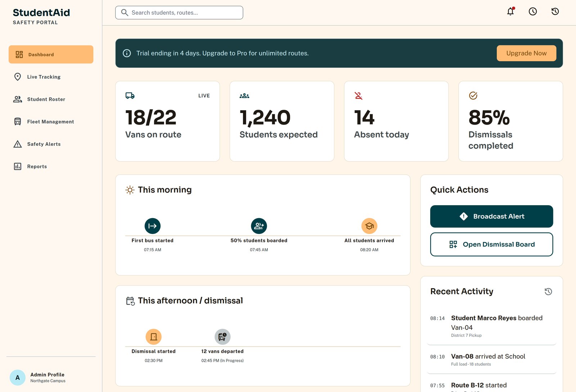Open the Safety Alerts page
The image size is (576, 392).
tap(51, 144)
